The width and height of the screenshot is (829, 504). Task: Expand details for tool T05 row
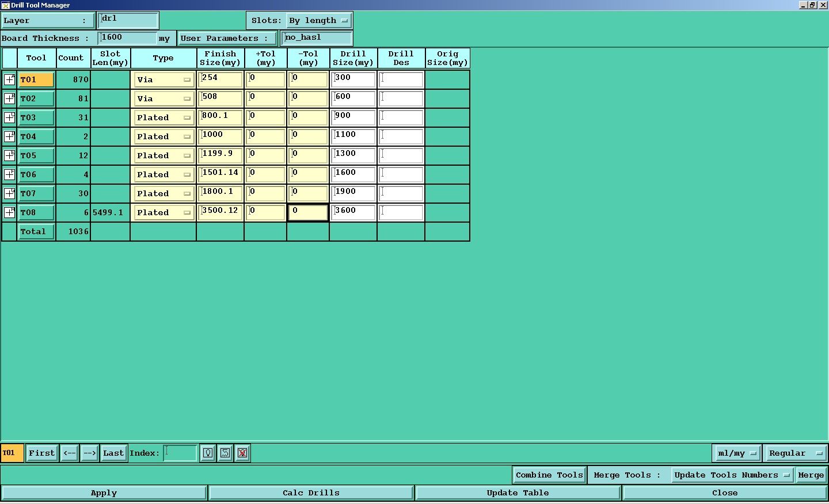pyautogui.click(x=10, y=155)
